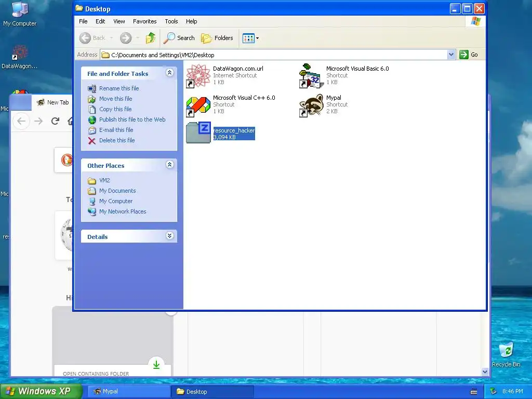The height and width of the screenshot is (399, 532).
Task: Click the Recycle Bin desktop icon
Action: 506,350
